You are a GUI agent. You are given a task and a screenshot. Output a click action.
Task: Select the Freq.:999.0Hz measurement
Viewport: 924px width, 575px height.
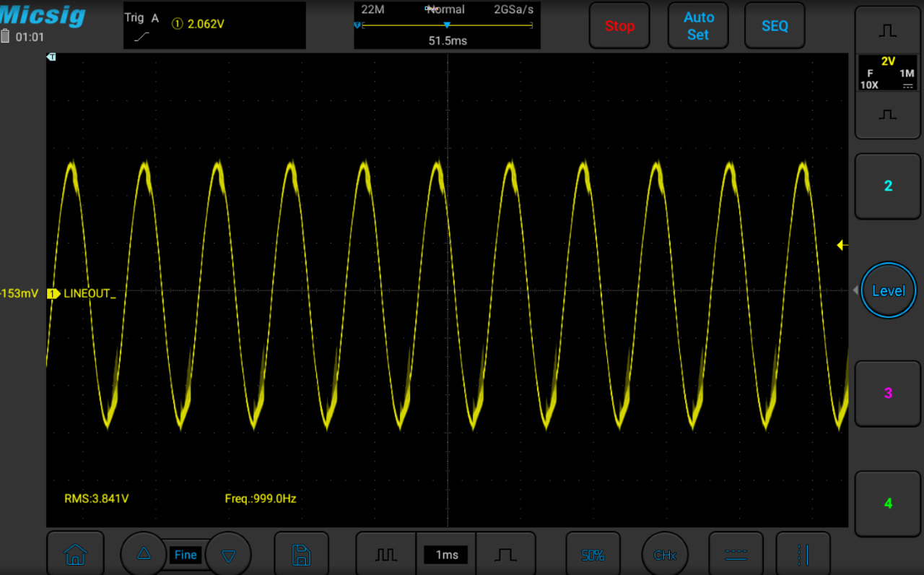(x=261, y=498)
